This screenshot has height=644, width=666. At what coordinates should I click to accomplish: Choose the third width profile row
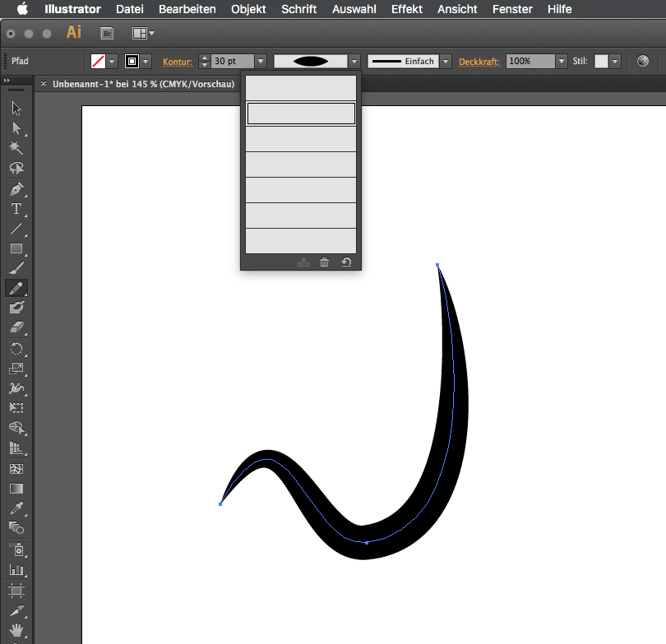point(301,139)
